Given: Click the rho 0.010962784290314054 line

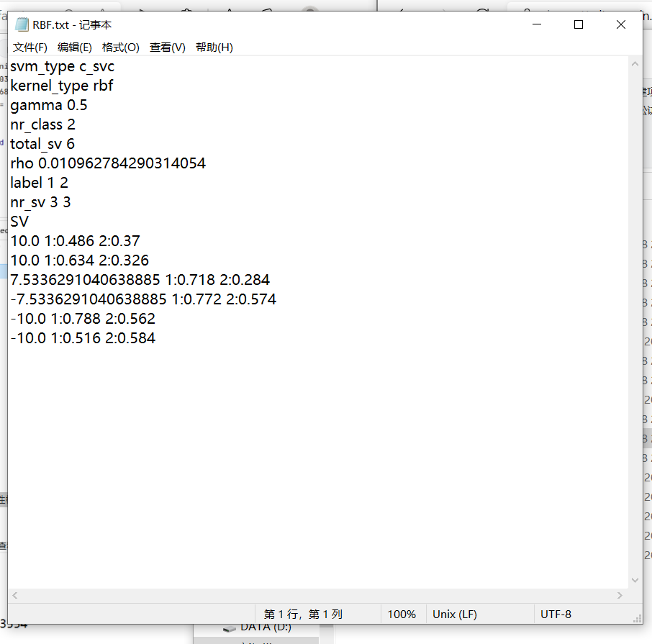Looking at the screenshot, I should tap(108, 163).
